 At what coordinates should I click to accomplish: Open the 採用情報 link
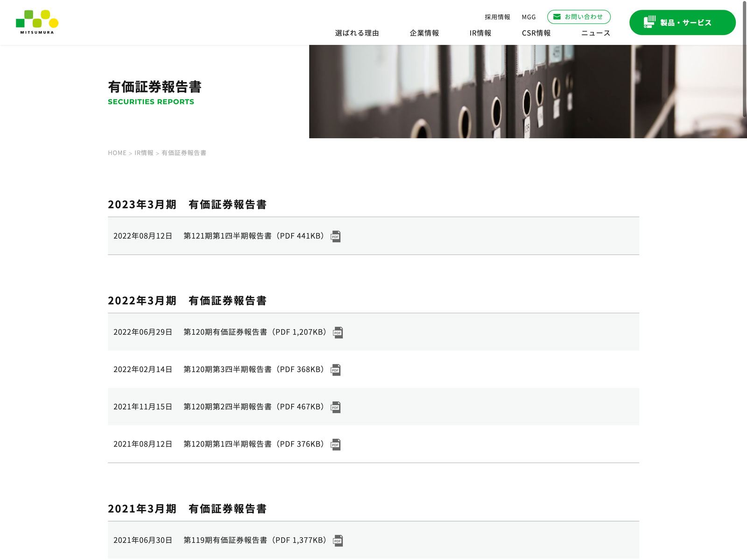497,17
